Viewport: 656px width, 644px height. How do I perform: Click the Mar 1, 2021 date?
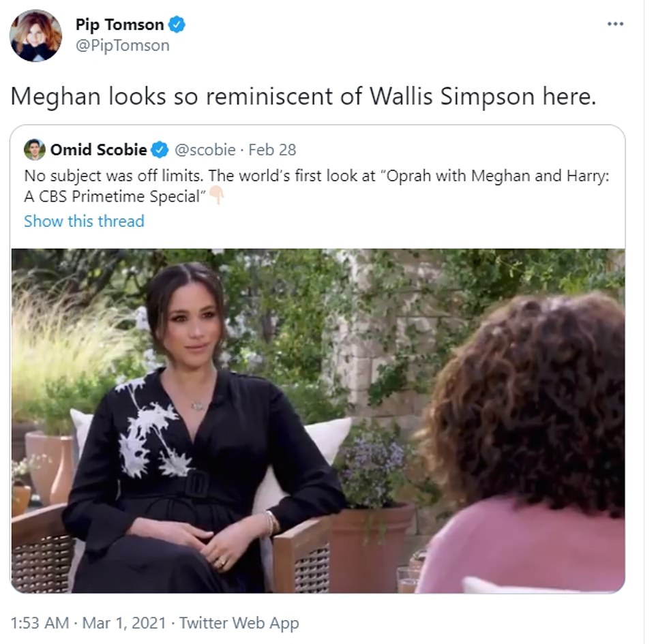pos(124,623)
